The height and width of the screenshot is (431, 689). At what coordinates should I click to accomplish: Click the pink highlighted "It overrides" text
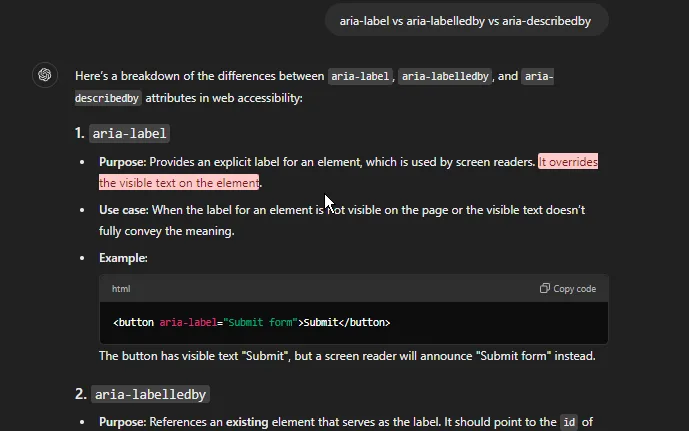[567, 162]
